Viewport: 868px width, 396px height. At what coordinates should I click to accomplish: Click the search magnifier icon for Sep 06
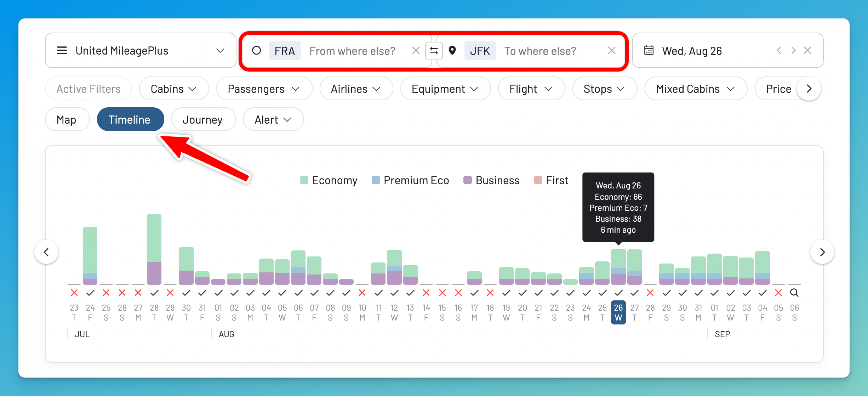click(x=794, y=293)
